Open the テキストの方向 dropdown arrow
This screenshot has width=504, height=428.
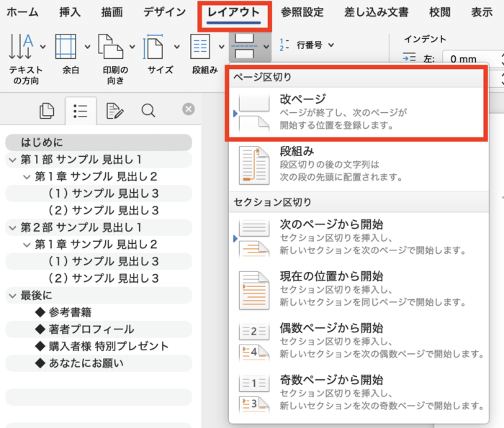42,47
